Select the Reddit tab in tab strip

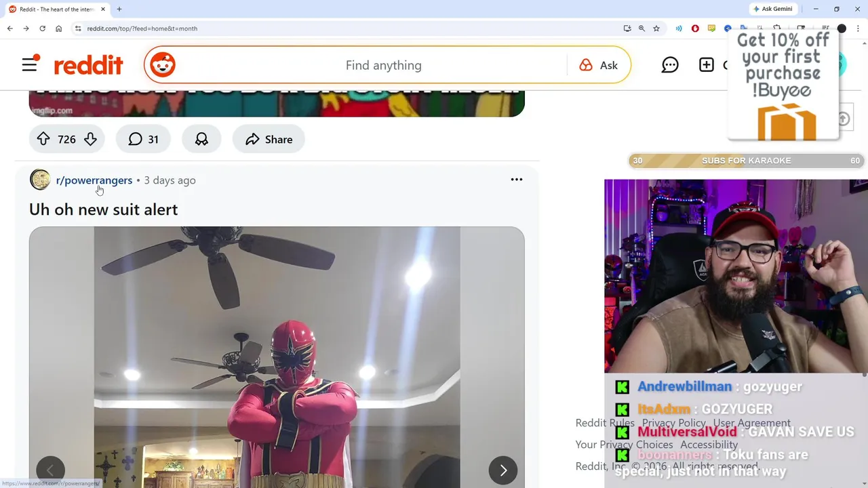[56, 9]
